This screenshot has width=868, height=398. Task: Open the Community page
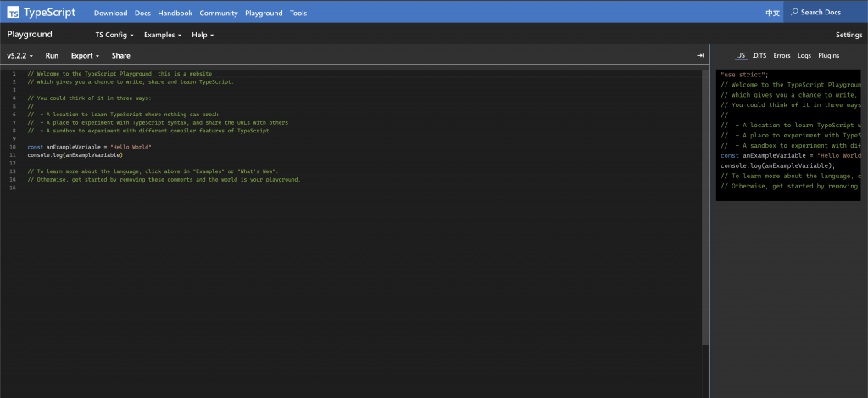219,13
